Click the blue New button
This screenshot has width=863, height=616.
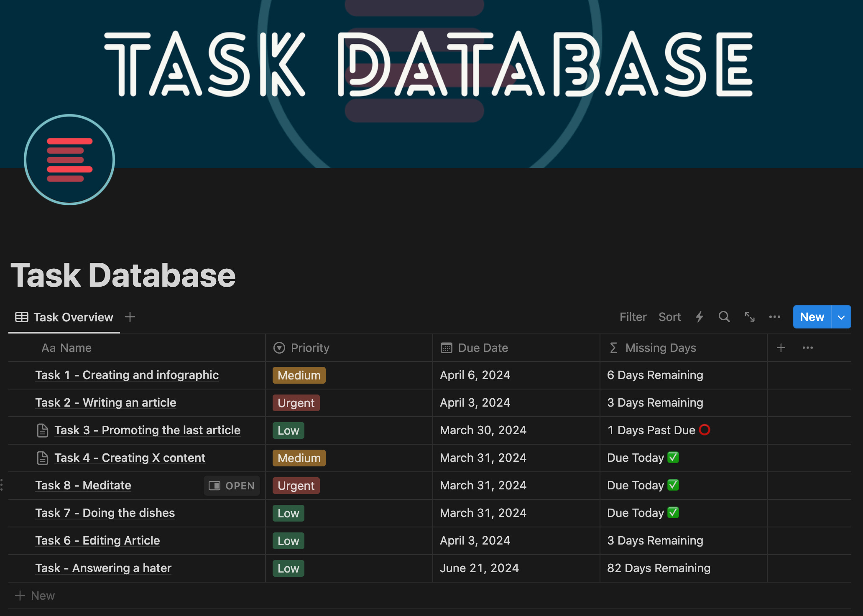point(812,317)
